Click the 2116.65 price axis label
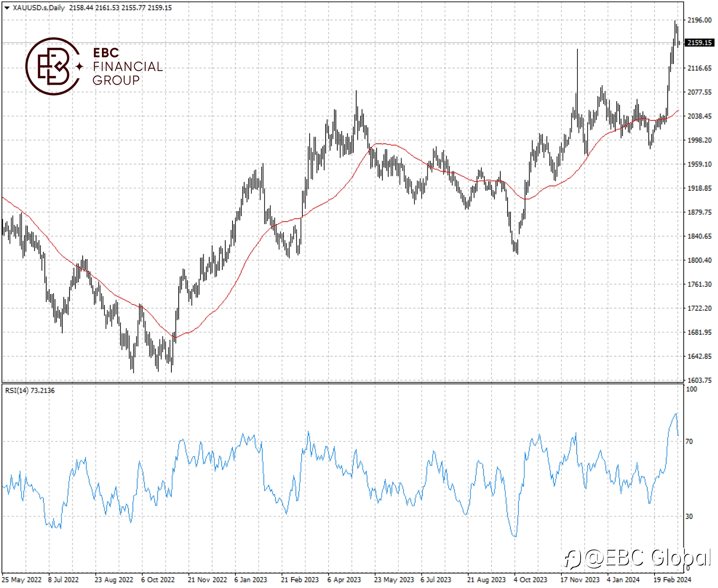The height and width of the screenshot is (588, 718). click(700, 68)
